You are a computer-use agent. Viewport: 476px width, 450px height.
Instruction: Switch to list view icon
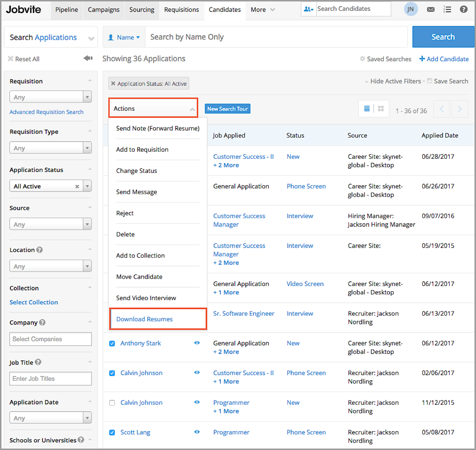pyautogui.click(x=367, y=108)
